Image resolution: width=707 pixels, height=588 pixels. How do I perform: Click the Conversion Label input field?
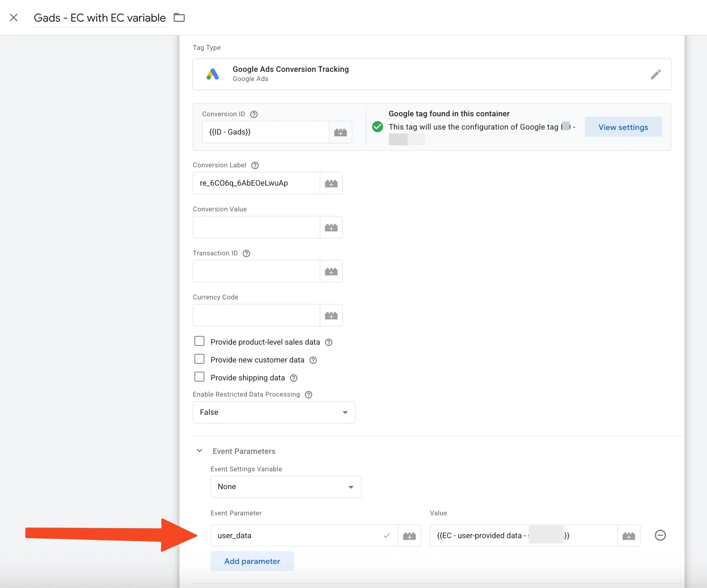256,183
